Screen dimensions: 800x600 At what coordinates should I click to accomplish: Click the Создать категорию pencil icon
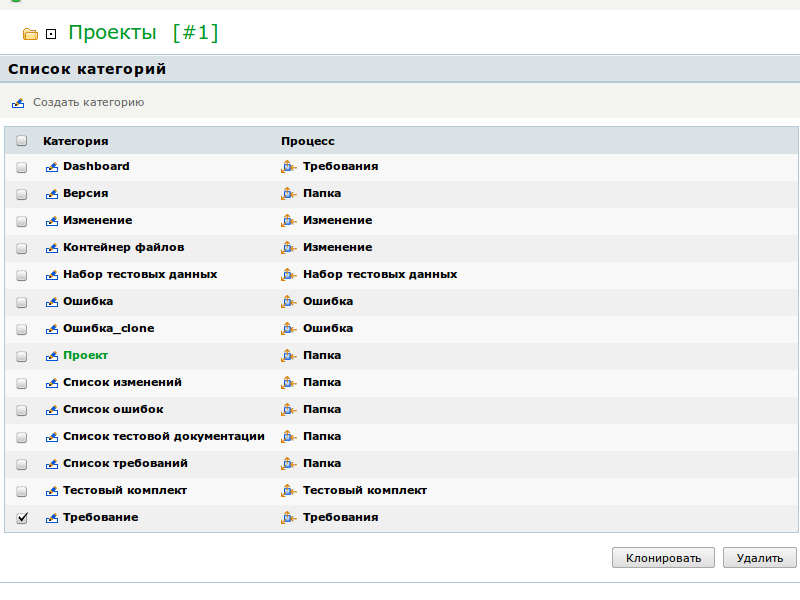coord(18,103)
